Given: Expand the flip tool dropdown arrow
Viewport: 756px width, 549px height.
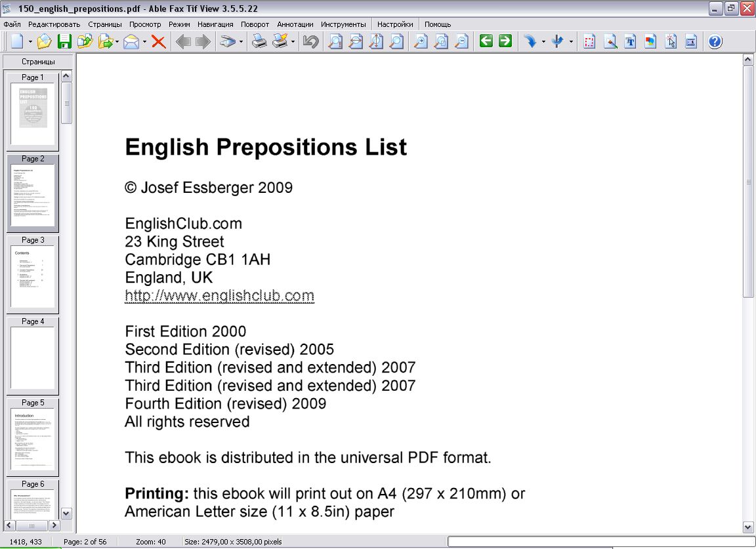Looking at the screenshot, I should coord(571,42).
